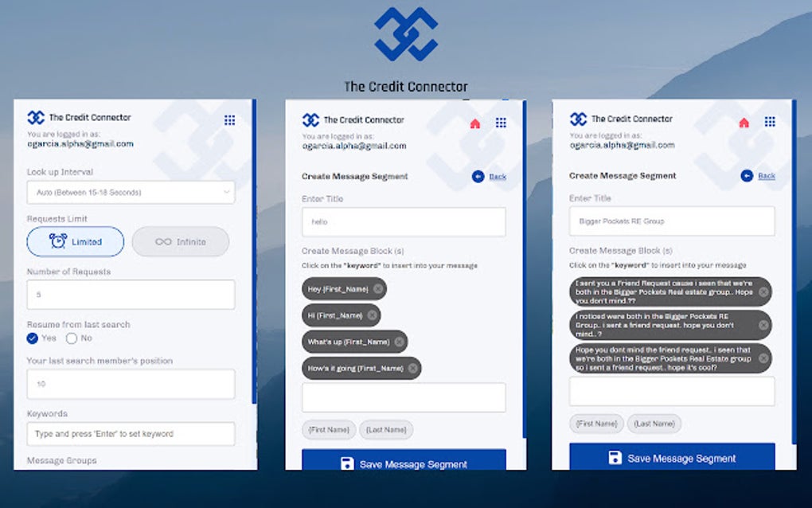Remove 'I noticed were both' message block
The image size is (812, 508).
point(763,325)
